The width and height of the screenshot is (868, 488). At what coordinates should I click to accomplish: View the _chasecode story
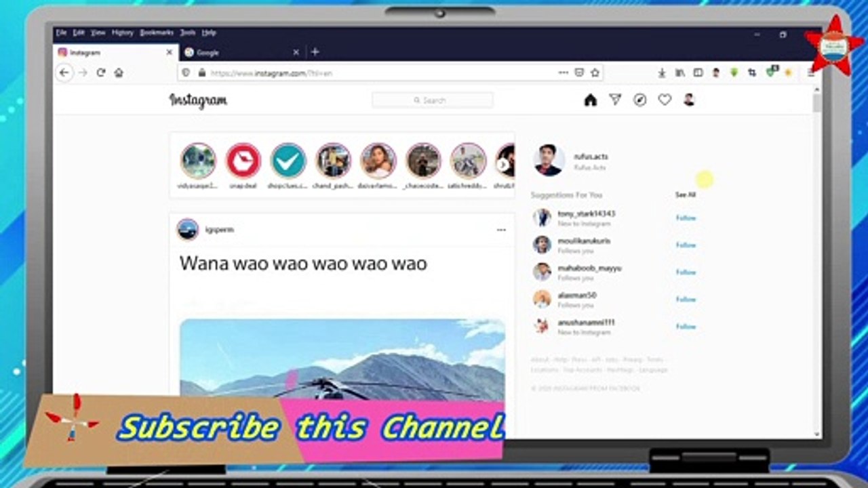point(423,161)
